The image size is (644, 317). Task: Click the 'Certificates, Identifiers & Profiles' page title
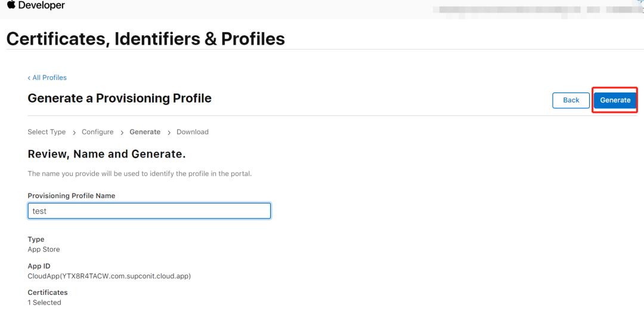tap(145, 39)
